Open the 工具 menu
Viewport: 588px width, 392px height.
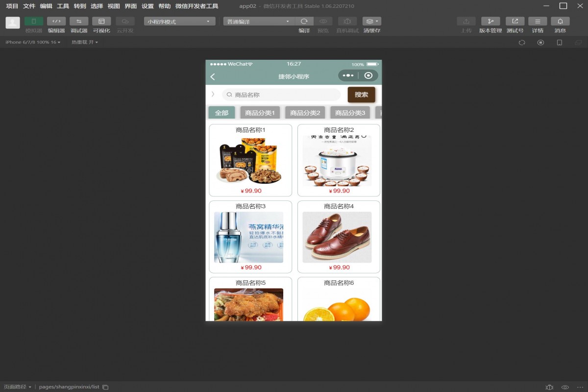(x=63, y=6)
